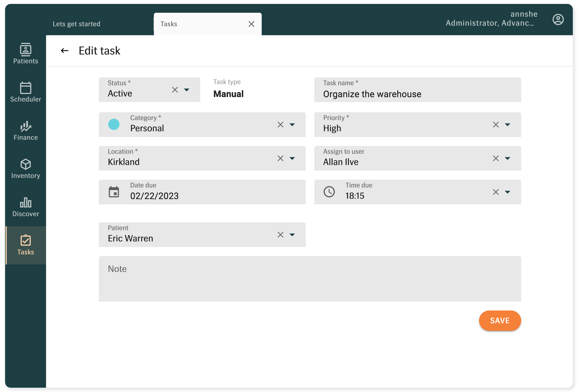The image size is (579, 392).
Task: Click the back arrow next to Edit task
Action: pyautogui.click(x=64, y=51)
